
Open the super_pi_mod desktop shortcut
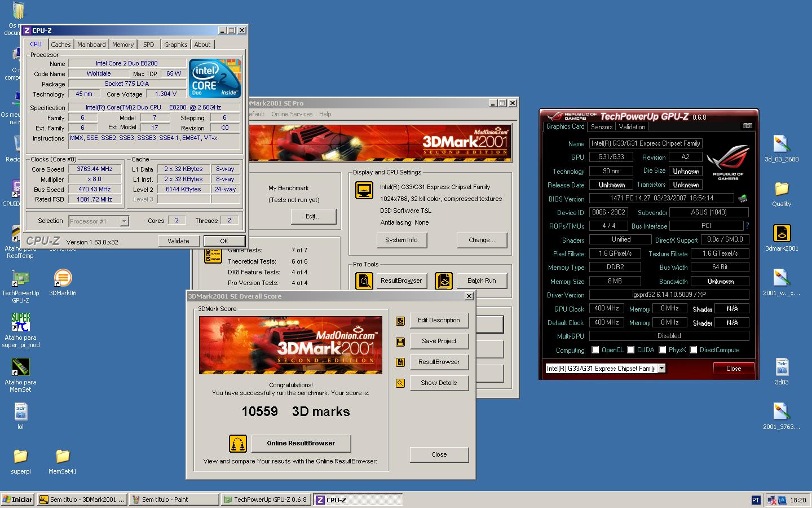pyautogui.click(x=20, y=331)
